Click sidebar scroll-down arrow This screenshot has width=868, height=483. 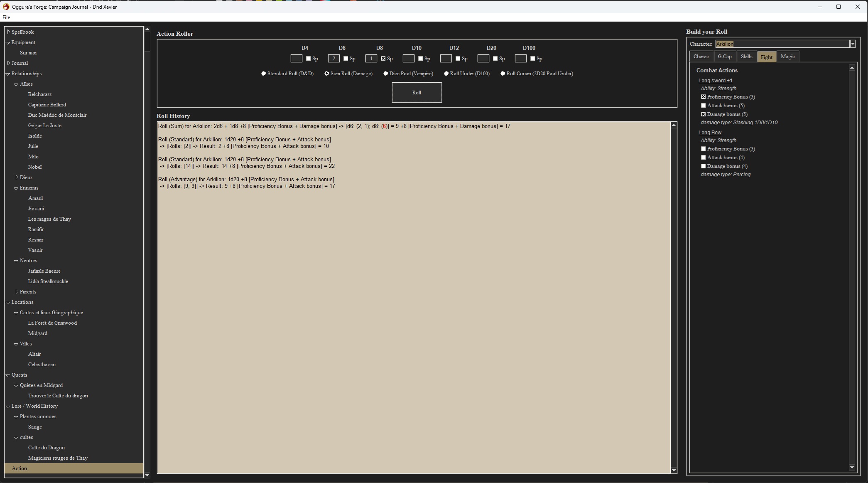click(x=147, y=475)
